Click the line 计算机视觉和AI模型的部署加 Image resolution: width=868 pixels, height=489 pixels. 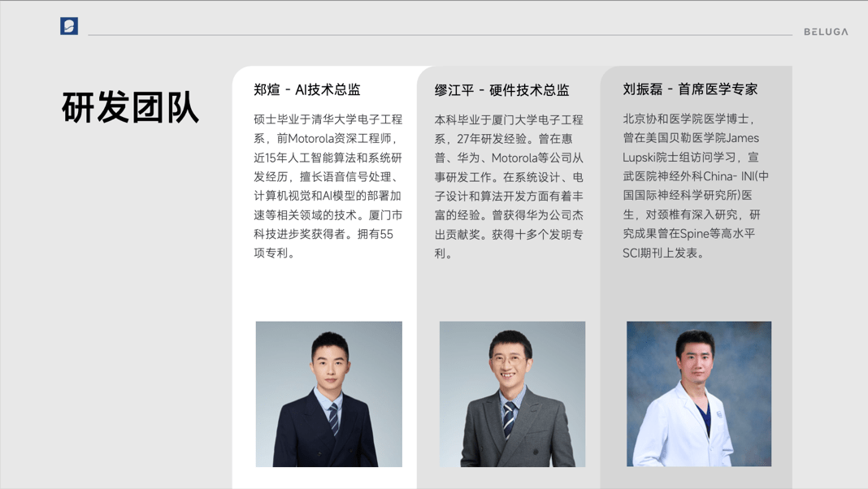click(x=328, y=196)
